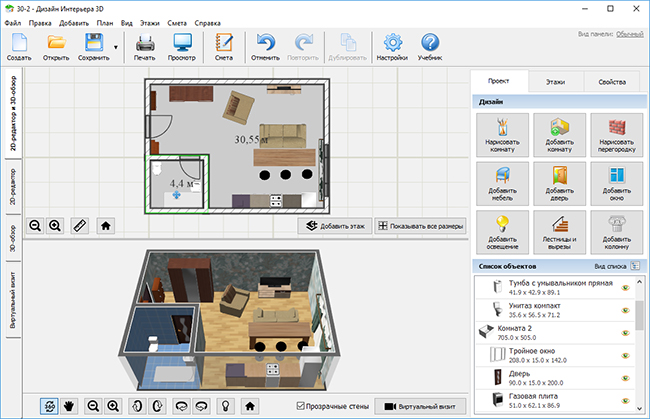Toggle visibility of Унитаз компакт
Screen dimensions: 650x419
pos(626,310)
